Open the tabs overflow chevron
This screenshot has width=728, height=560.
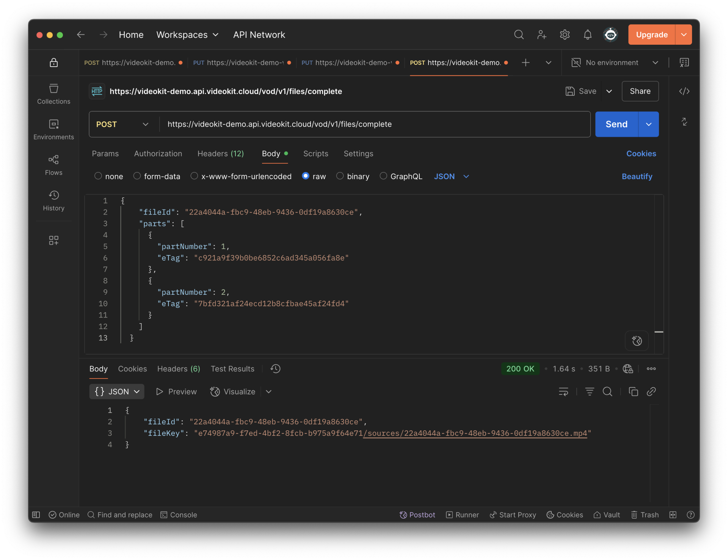coord(548,63)
